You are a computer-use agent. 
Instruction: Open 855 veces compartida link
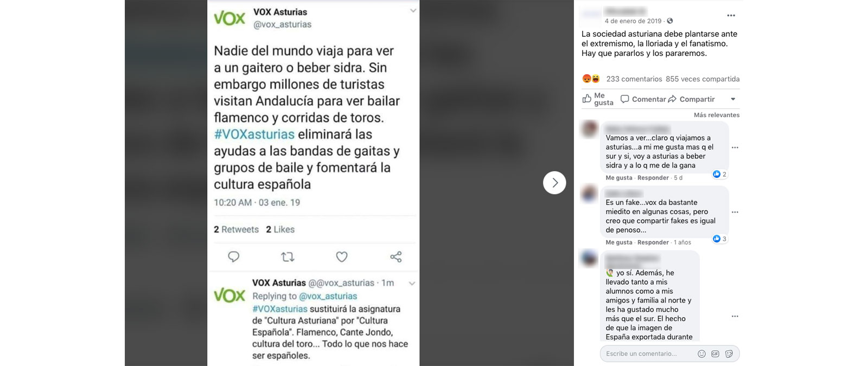703,79
